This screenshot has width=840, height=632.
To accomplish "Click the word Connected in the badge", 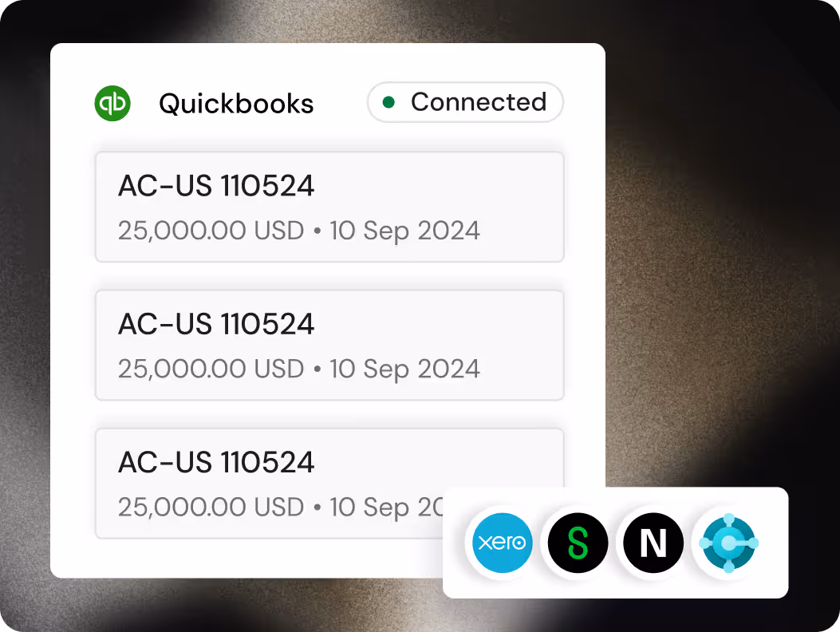I will point(479,102).
